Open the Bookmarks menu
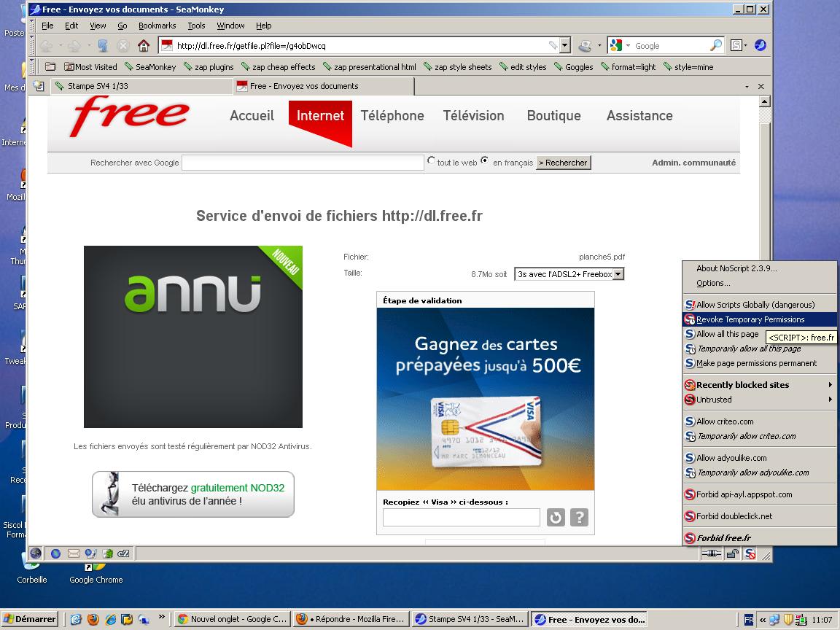The image size is (840, 630). [x=157, y=26]
